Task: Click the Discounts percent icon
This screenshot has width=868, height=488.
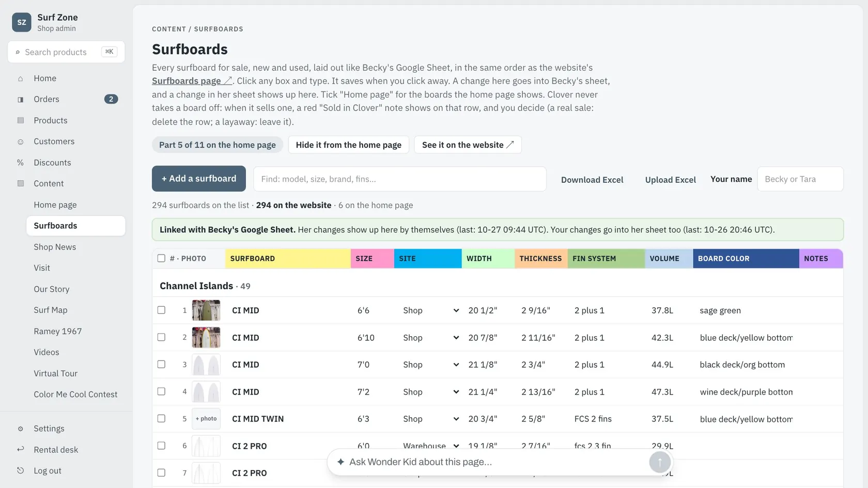Action: coord(21,163)
